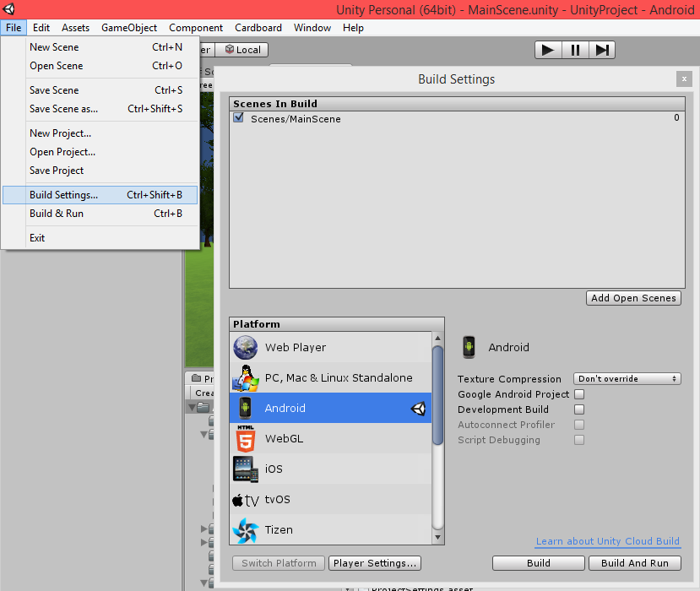Viewport: 700px width, 591px height.
Task: Click the WebGL HTML5 icon
Action: pos(246,438)
